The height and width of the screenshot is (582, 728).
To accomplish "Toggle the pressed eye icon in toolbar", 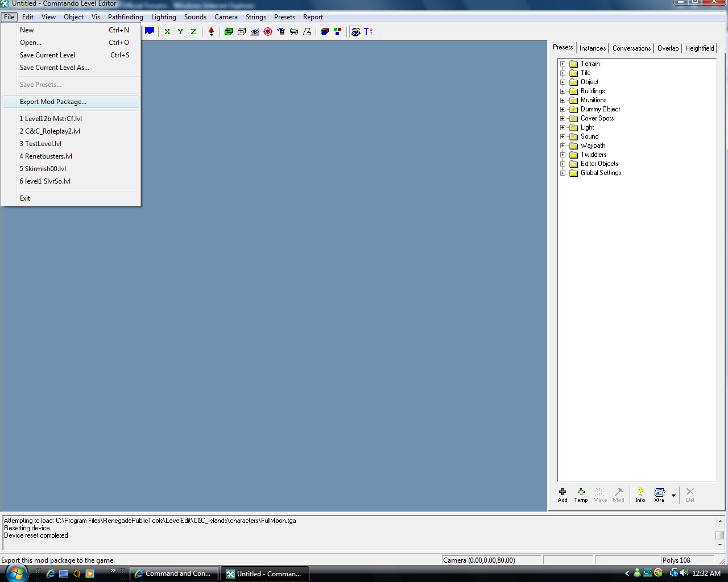I will pyautogui.click(x=356, y=32).
